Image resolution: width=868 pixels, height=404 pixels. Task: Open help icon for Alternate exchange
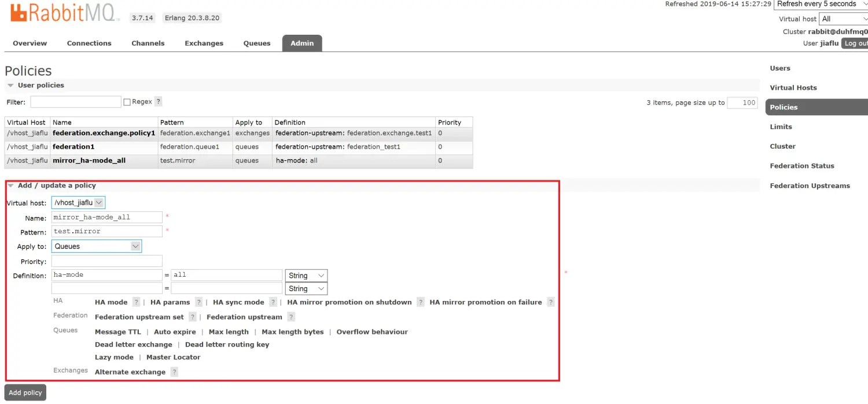coord(174,372)
